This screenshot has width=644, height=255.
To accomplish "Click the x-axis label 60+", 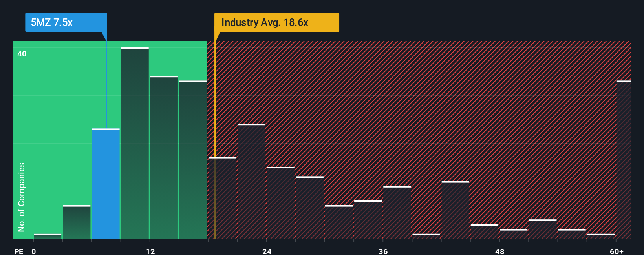I will [617, 251].
